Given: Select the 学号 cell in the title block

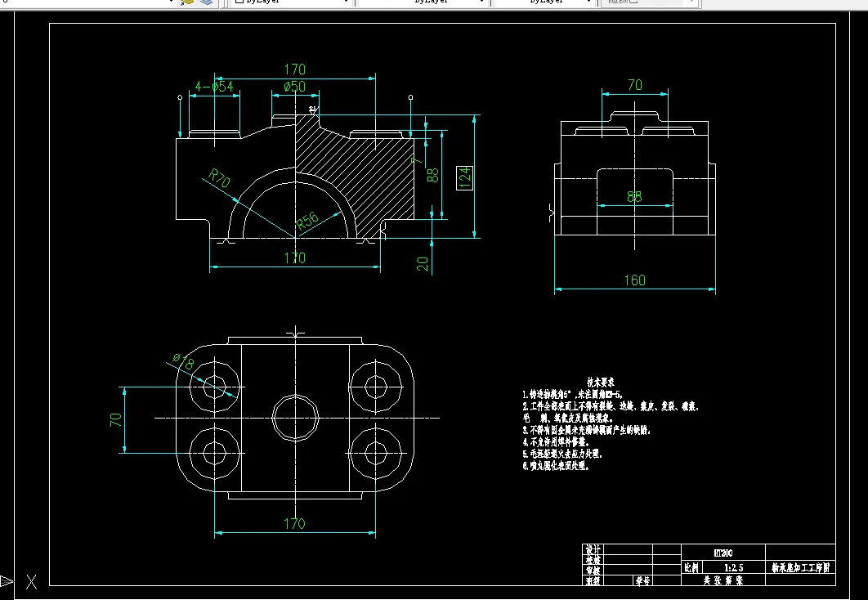Looking at the screenshot, I should [642, 580].
